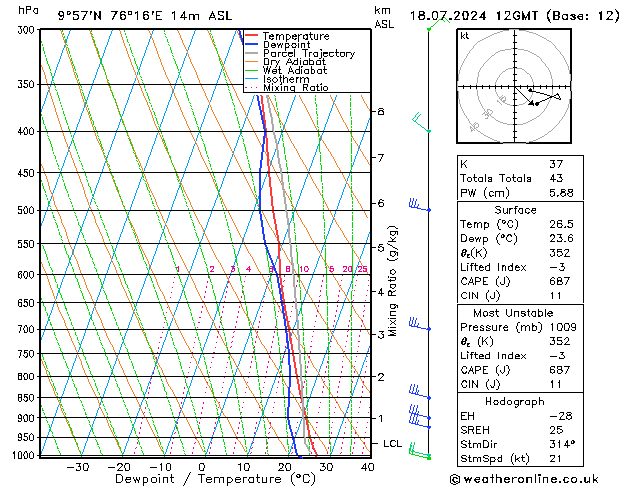Click the CAPE value in Surface table
Screen dimensions: 629x486
click(x=559, y=281)
